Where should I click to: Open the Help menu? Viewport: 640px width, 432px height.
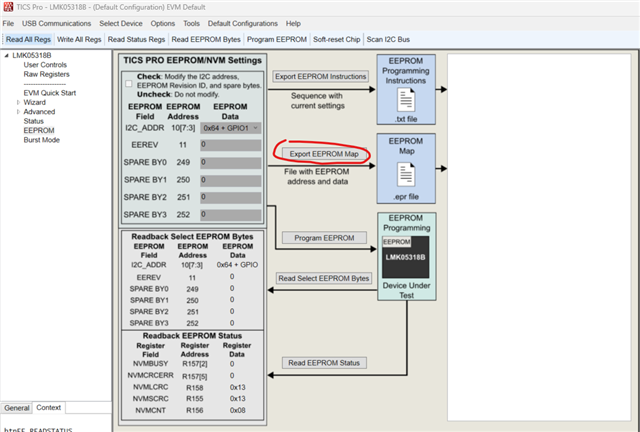click(293, 23)
